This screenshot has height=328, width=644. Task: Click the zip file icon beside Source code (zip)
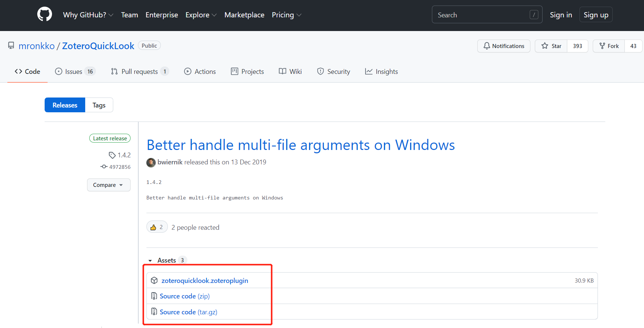pyautogui.click(x=154, y=296)
